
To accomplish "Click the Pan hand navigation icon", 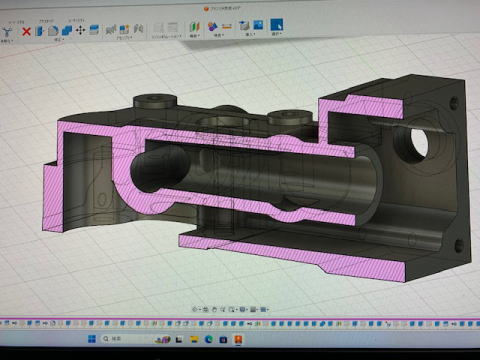I will (214, 310).
